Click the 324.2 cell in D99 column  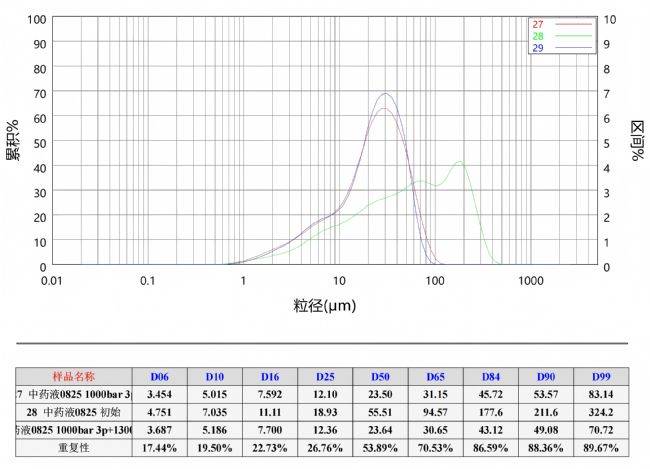[601, 412]
